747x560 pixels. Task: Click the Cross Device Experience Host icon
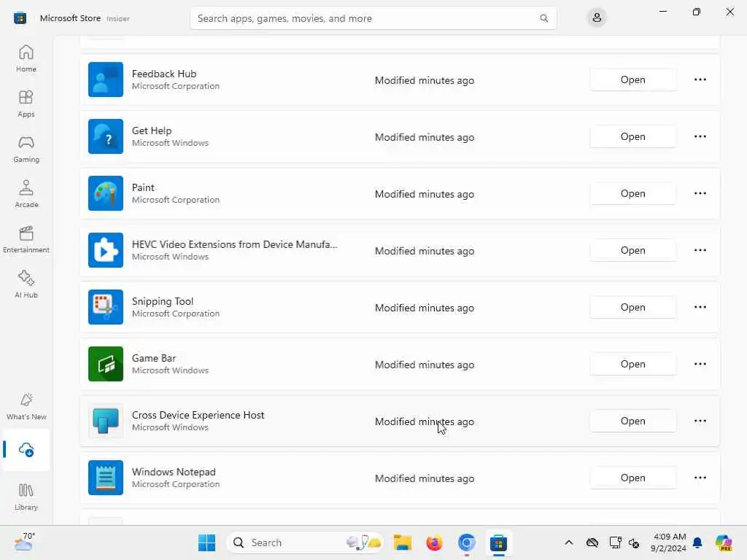coord(106,421)
